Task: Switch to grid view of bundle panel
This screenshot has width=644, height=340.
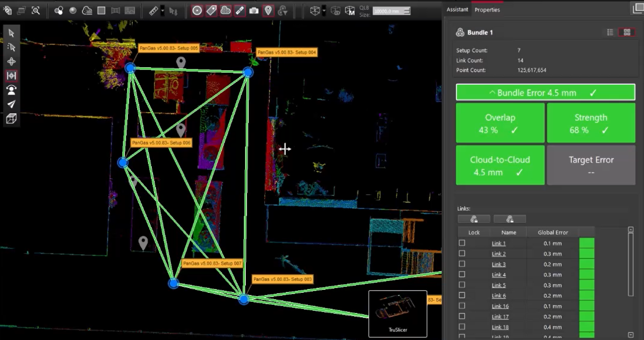Action: pyautogui.click(x=627, y=32)
